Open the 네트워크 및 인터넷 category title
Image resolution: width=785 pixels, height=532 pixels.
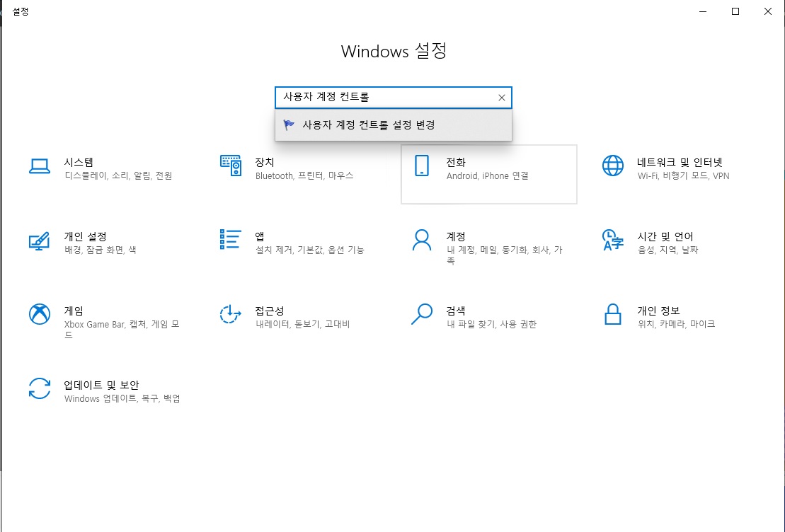tap(680, 162)
